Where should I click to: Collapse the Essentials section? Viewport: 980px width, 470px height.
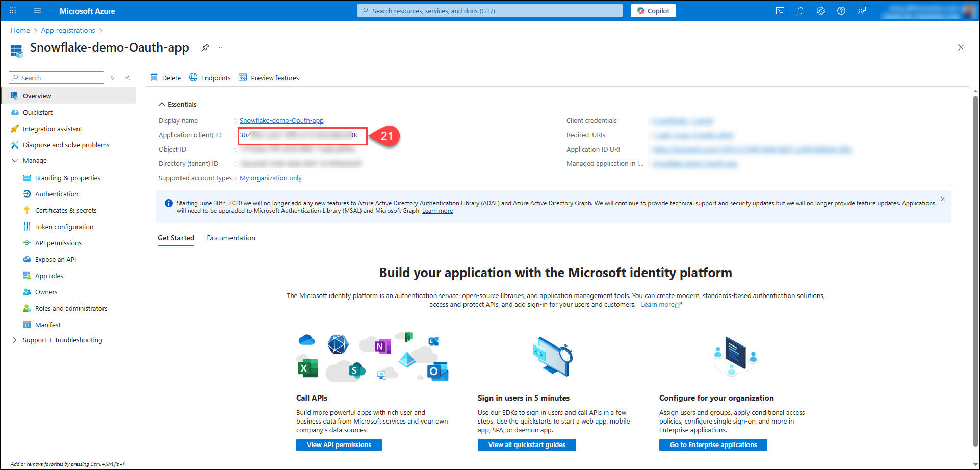(x=162, y=104)
